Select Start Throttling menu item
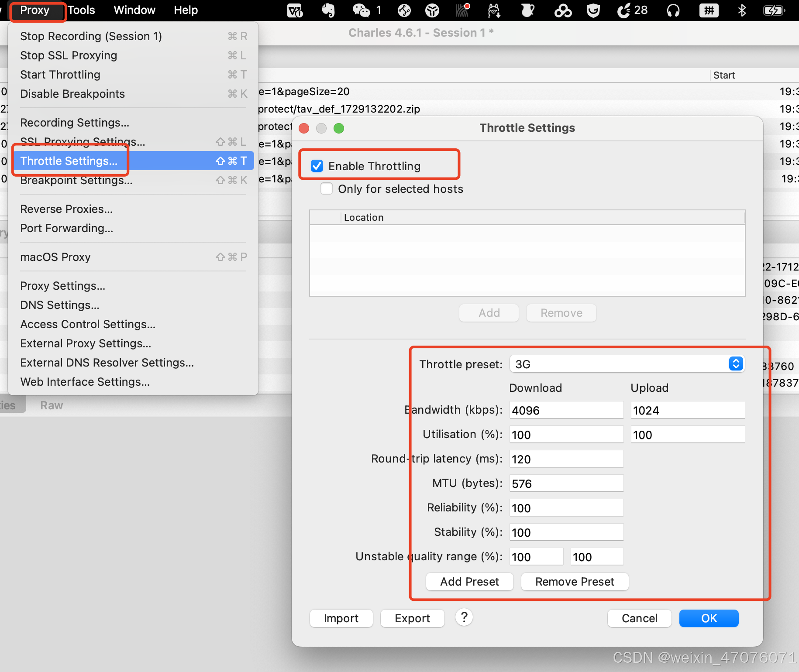799x672 pixels. coord(133,75)
